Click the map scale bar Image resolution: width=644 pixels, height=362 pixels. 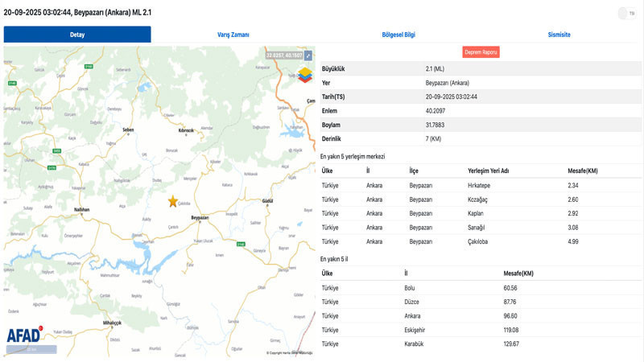pos(32,350)
